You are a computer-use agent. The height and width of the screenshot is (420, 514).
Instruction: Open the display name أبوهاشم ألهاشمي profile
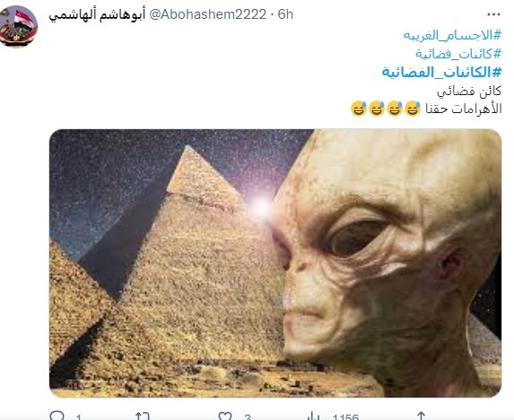click(x=97, y=14)
